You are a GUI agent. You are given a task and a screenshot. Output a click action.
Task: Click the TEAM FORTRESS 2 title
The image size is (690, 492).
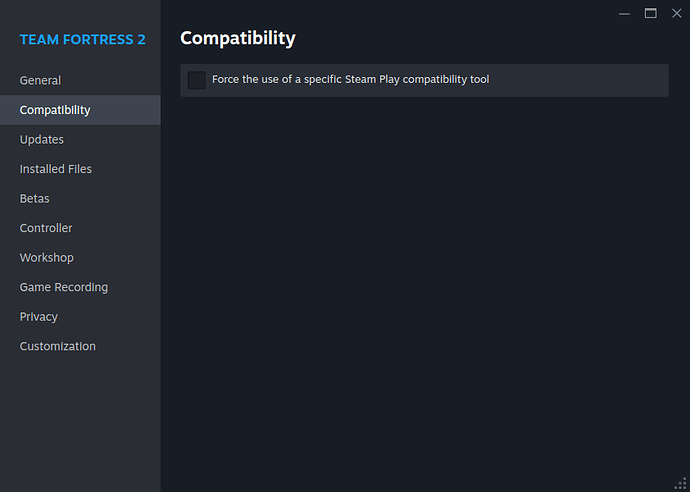[x=83, y=40]
